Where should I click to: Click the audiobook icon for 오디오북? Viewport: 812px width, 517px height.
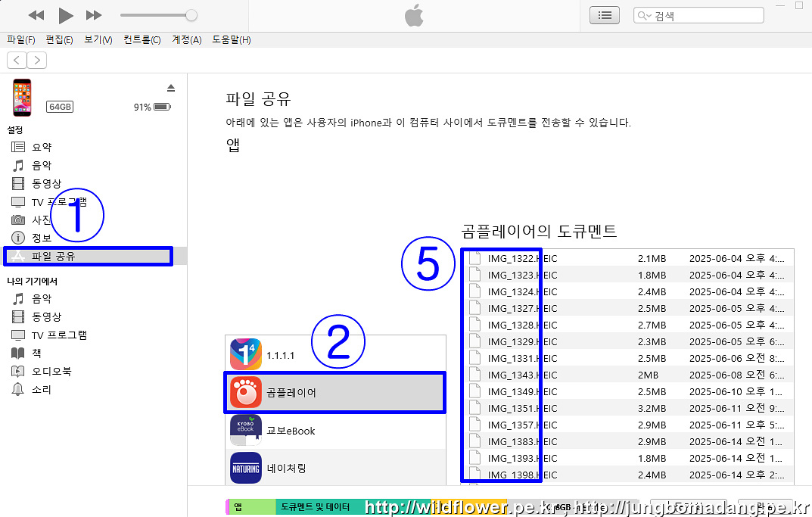pyautogui.click(x=18, y=372)
